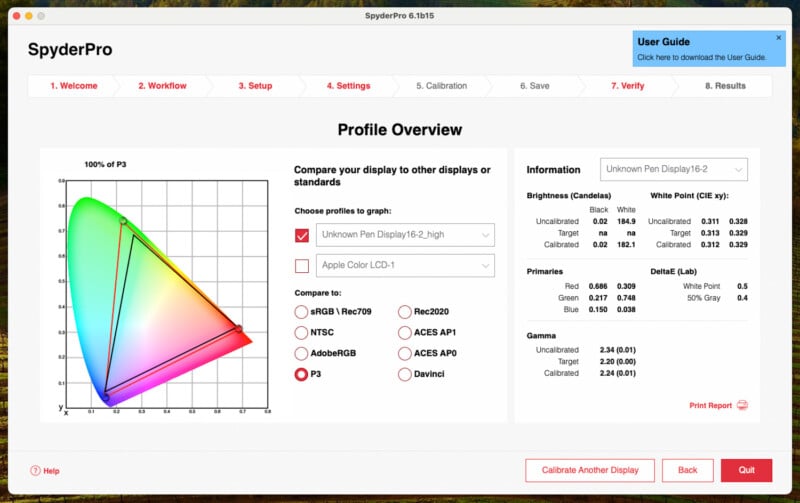Go to the 8. Results step
The width and height of the screenshot is (800, 503).
tap(725, 86)
